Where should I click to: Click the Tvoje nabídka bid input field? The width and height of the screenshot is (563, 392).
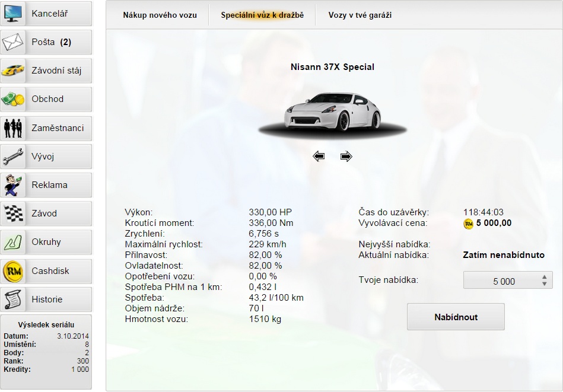[x=501, y=281]
